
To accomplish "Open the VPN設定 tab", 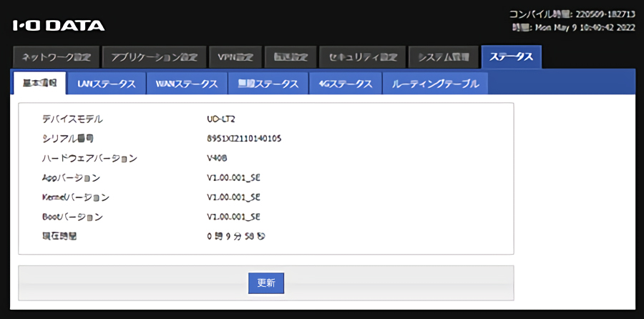I will (x=235, y=57).
